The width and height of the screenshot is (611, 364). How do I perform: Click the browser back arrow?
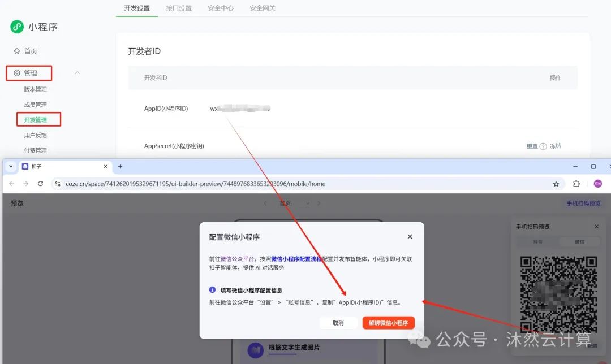click(x=12, y=184)
